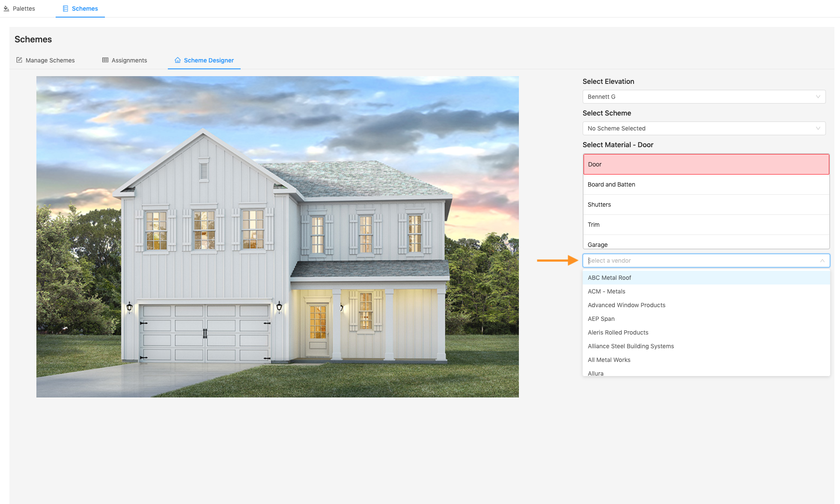The image size is (840, 504).
Task: Switch to the Palettes tab
Action: [x=24, y=8]
